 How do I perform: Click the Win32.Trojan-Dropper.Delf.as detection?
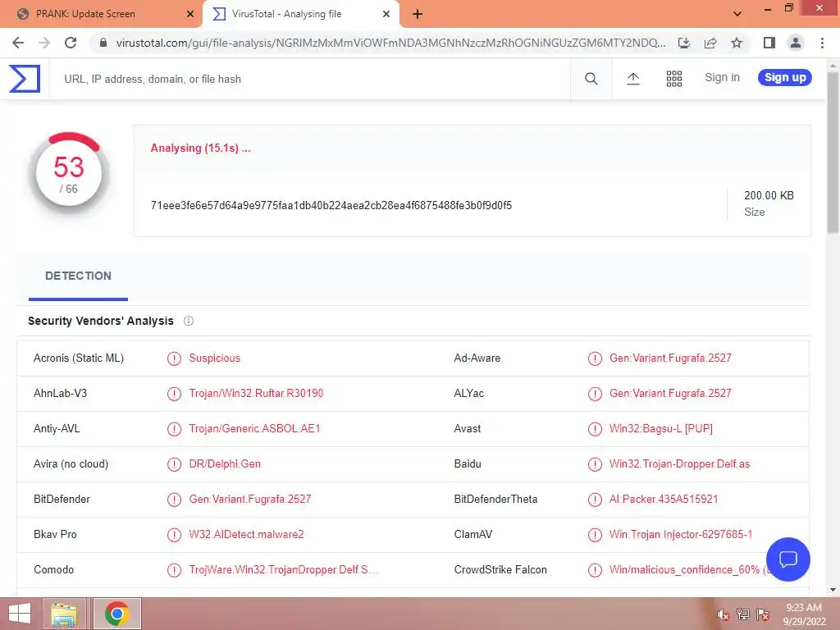pos(680,464)
